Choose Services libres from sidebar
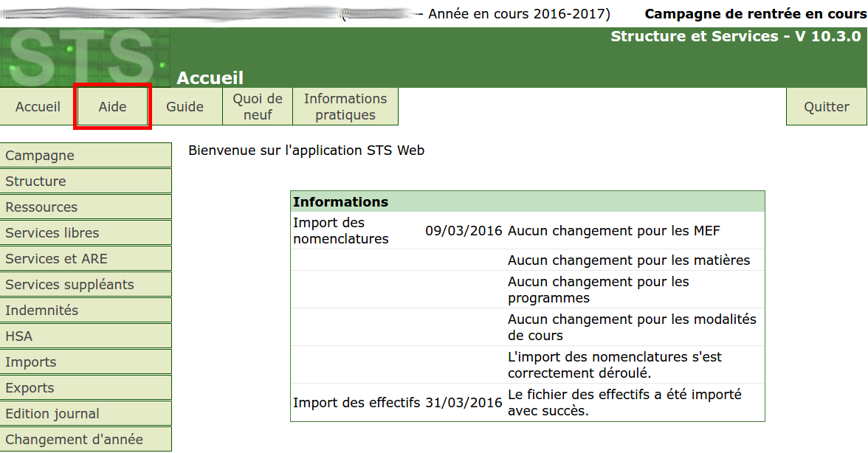The width and height of the screenshot is (868, 453). (86, 233)
